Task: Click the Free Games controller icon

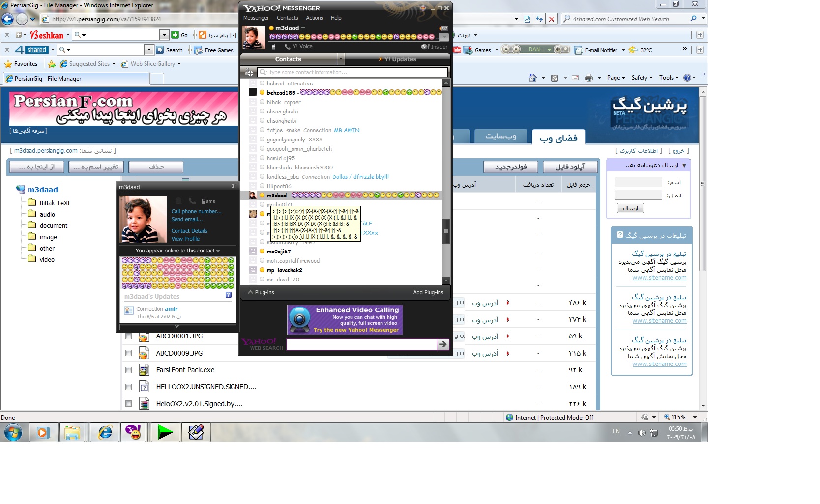Action: [x=198, y=50]
